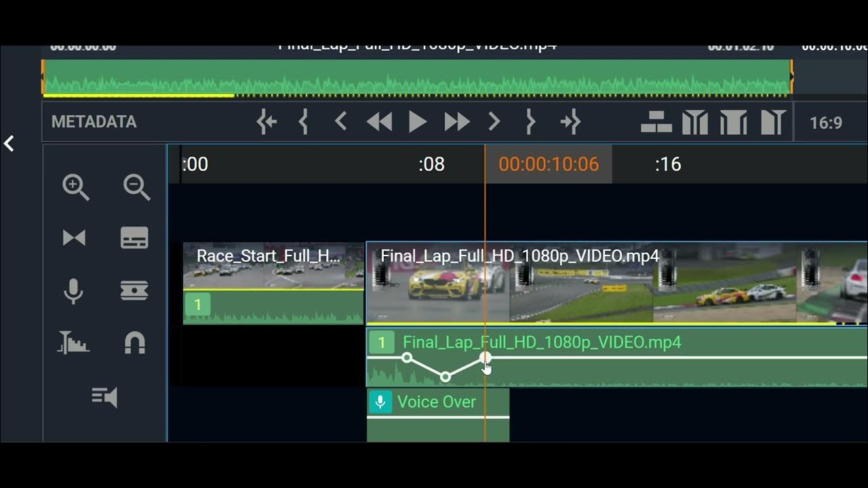Image resolution: width=868 pixels, height=488 pixels.
Task: Set mark-out with right brace button
Action: (x=531, y=122)
